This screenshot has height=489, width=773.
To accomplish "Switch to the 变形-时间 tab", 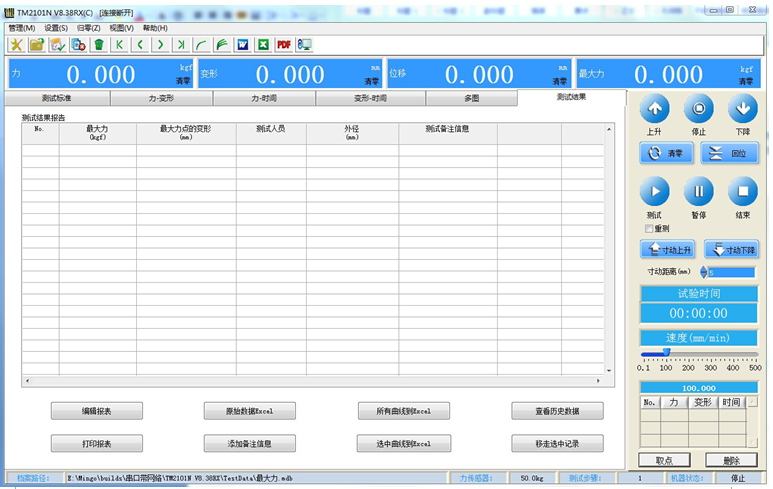I will pyautogui.click(x=370, y=98).
